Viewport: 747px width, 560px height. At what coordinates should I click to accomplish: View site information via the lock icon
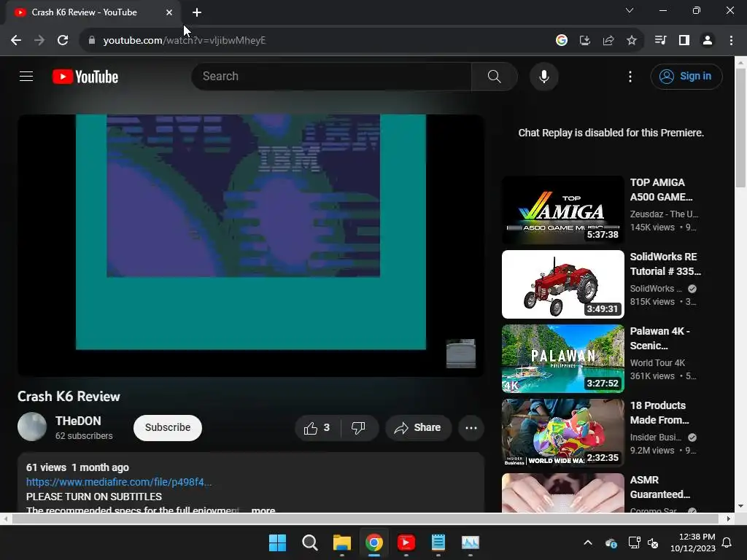tap(91, 41)
